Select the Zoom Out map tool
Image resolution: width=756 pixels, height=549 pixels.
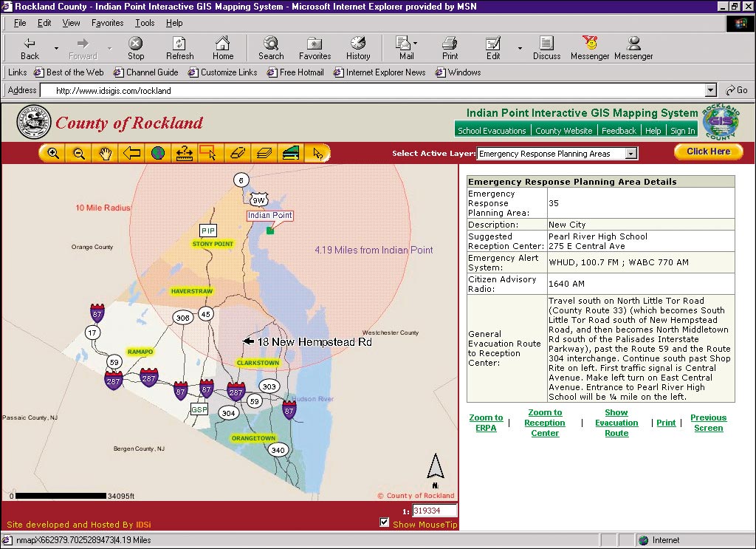coord(79,154)
